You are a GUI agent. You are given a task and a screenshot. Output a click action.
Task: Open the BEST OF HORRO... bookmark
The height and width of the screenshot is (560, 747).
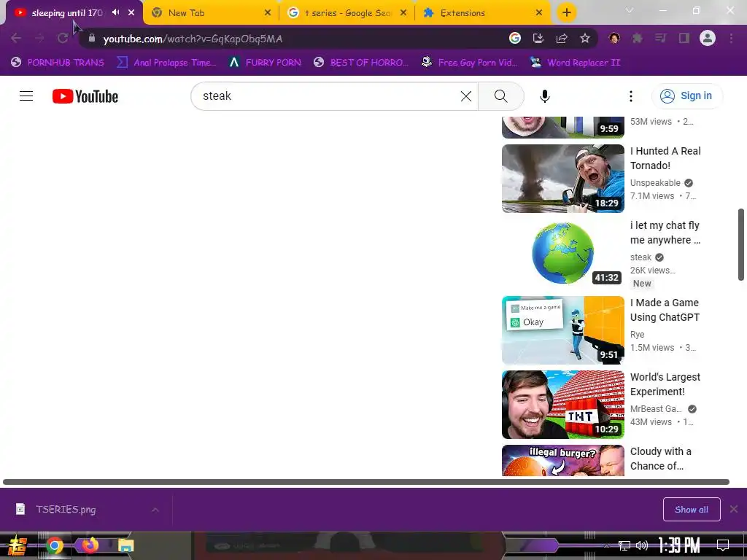tap(361, 63)
